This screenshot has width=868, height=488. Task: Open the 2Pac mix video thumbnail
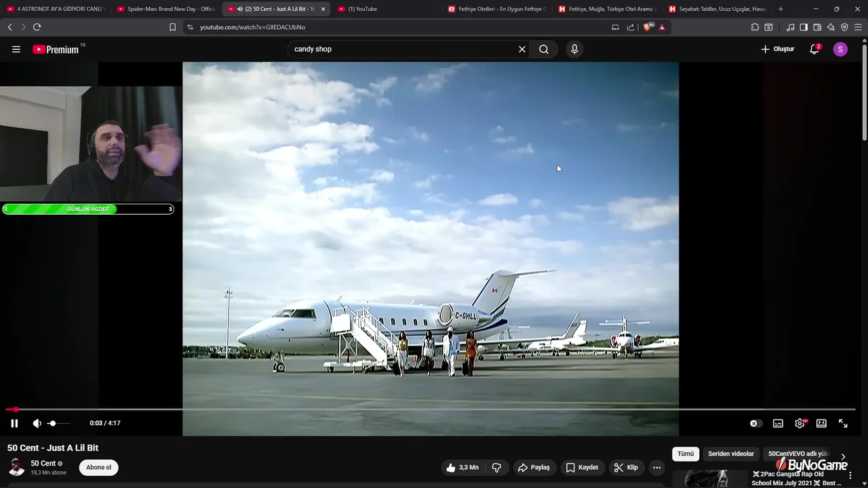[709, 479]
